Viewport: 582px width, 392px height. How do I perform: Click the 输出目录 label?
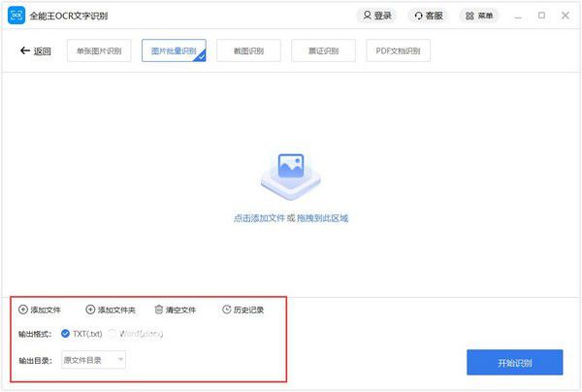coord(35,360)
